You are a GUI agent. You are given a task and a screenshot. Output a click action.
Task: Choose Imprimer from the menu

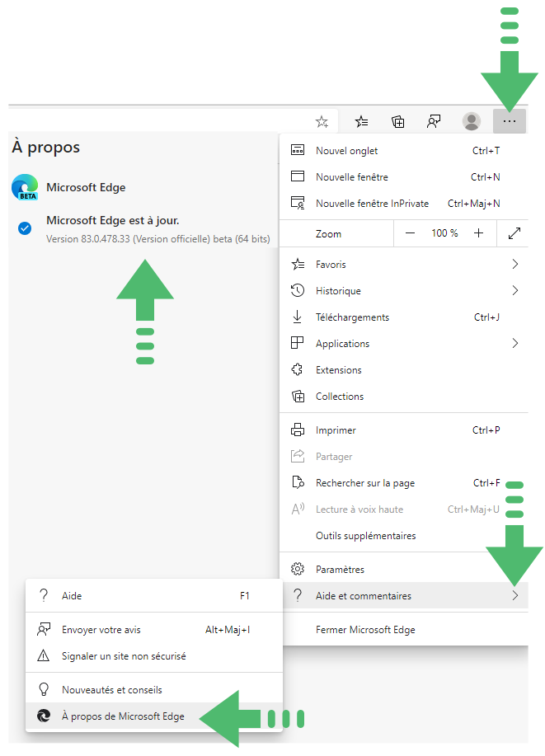(x=404, y=430)
